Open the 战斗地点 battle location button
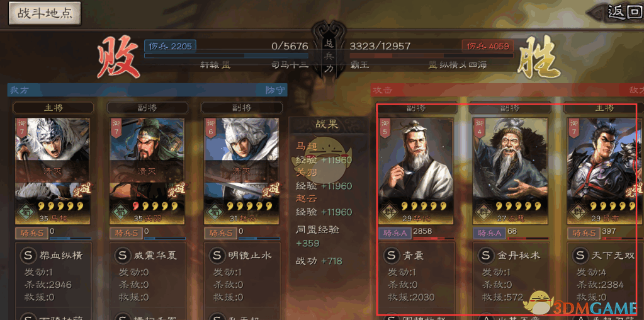 (45, 13)
